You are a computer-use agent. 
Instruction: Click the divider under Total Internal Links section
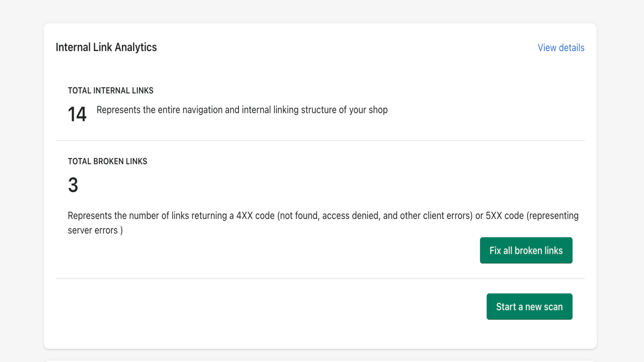(320, 140)
